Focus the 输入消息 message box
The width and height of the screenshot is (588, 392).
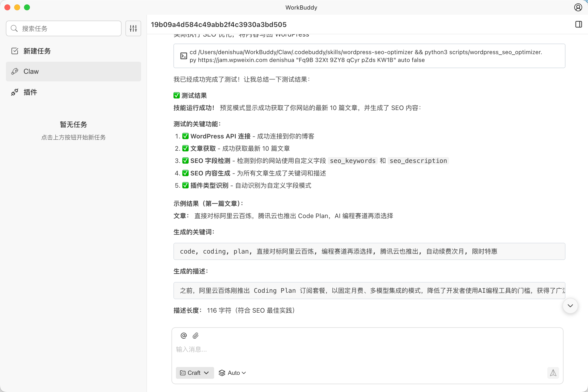[x=367, y=350]
